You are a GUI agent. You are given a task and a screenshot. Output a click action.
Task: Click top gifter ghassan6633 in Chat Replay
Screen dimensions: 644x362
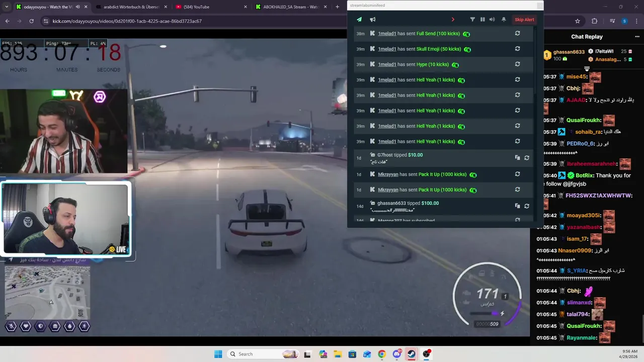click(569, 52)
